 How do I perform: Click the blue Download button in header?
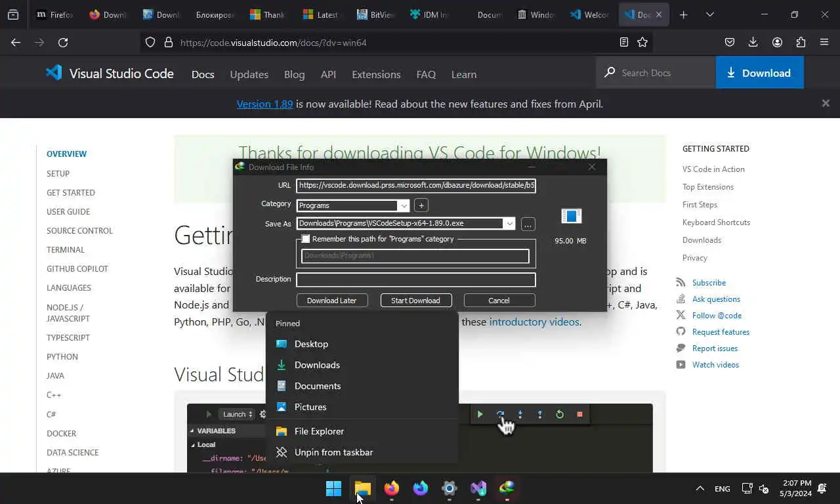pyautogui.click(x=759, y=73)
